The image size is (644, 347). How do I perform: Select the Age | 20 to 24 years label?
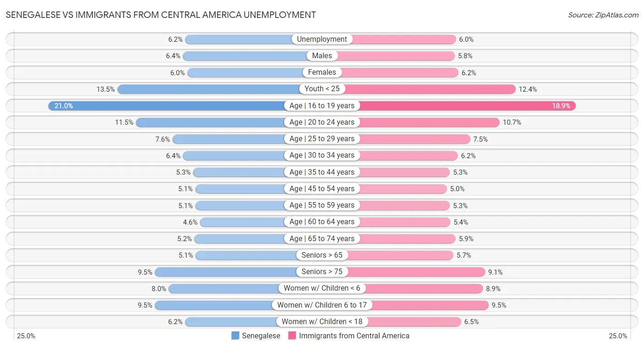pos(322,122)
